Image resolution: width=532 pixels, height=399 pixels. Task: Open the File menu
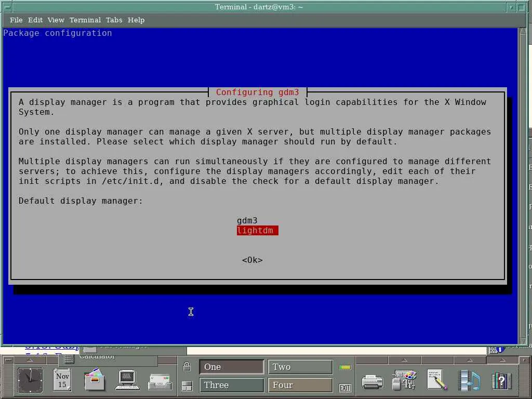pos(16,20)
